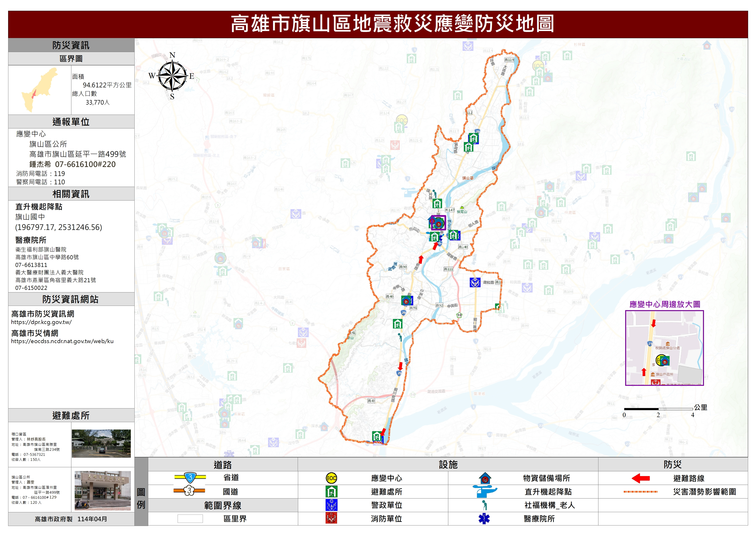Click the elderly welfare institution legend icon
Screen dimensions: 756x536
(x=484, y=505)
